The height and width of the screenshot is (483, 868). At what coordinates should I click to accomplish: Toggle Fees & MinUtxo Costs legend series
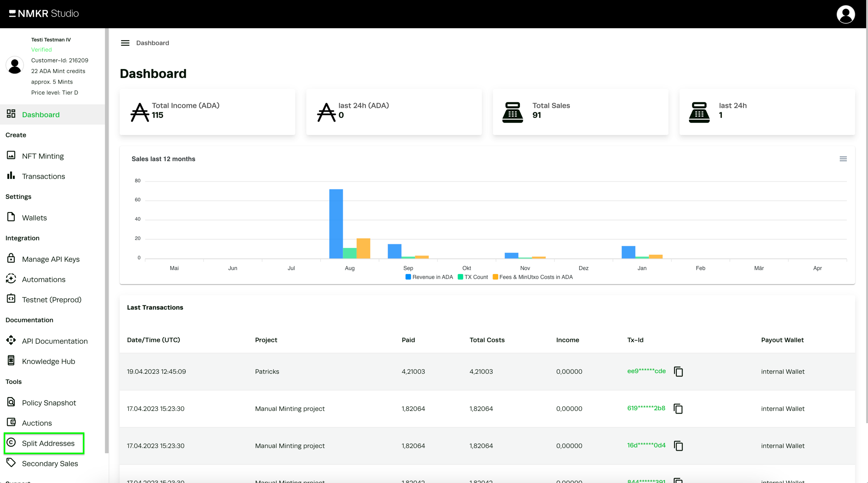point(532,277)
